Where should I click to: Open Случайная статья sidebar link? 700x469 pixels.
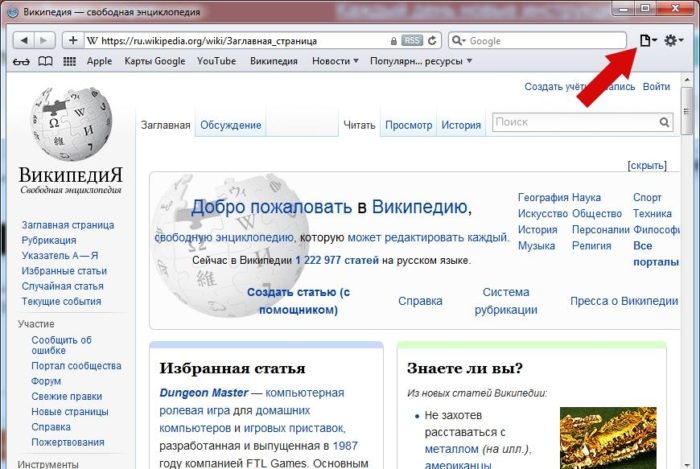click(x=62, y=286)
